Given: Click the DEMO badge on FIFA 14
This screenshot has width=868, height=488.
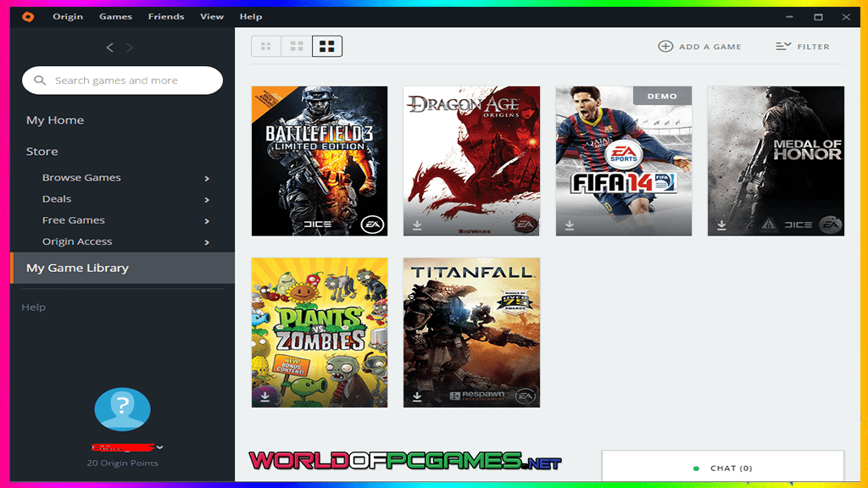Looking at the screenshot, I should pyautogui.click(x=662, y=96).
